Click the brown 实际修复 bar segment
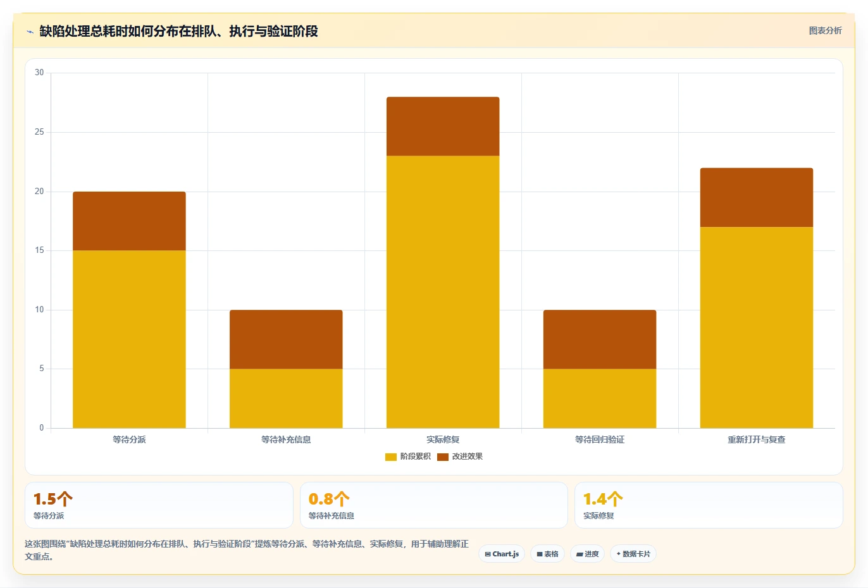The height and width of the screenshot is (588, 868). pyautogui.click(x=443, y=126)
